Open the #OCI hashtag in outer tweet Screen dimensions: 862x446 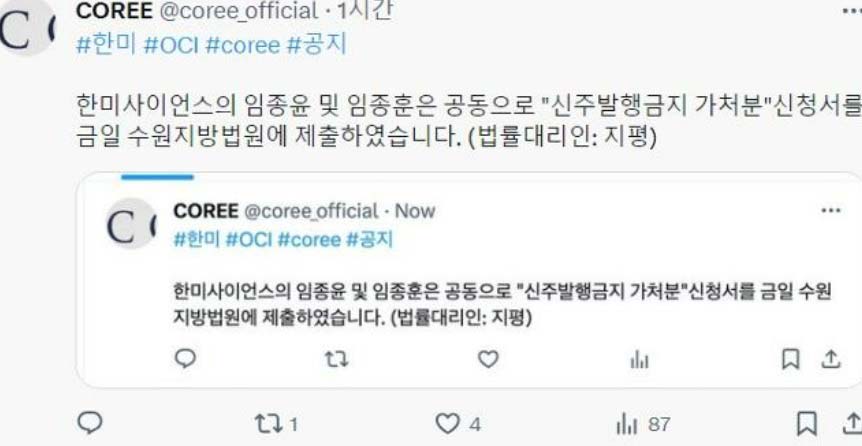(170, 45)
